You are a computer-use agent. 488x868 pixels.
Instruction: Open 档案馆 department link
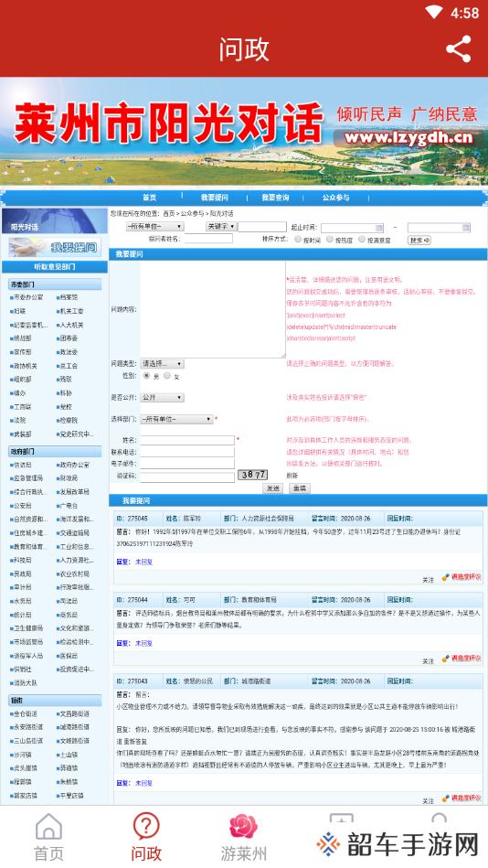tap(67, 297)
